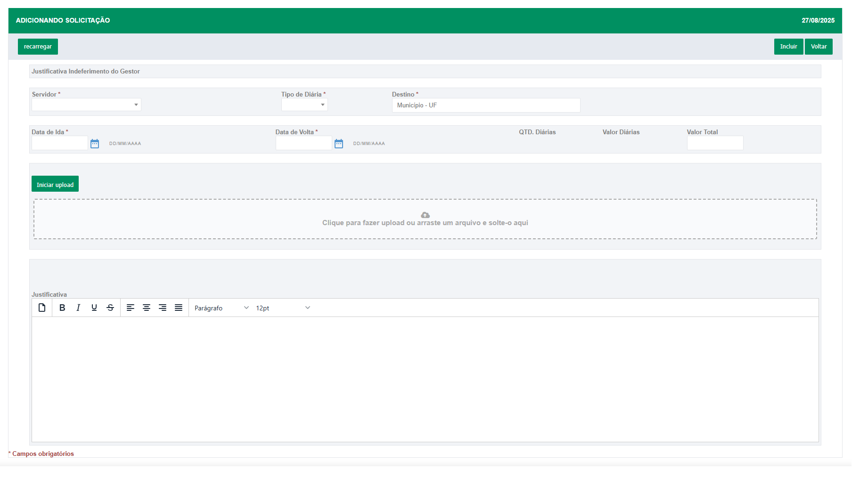Screen dimensions: 868x503
Task: Click the Campos obrigatórios note
Action: (x=41, y=454)
